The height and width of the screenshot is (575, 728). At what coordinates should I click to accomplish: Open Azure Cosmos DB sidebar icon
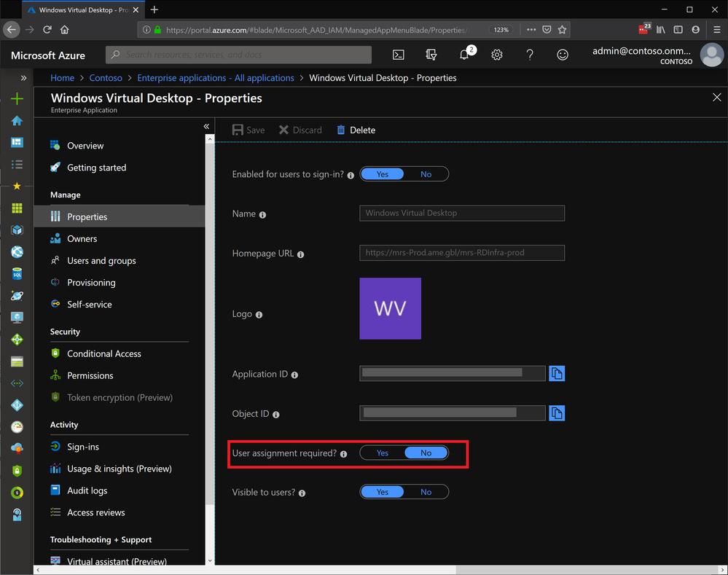[x=17, y=295]
